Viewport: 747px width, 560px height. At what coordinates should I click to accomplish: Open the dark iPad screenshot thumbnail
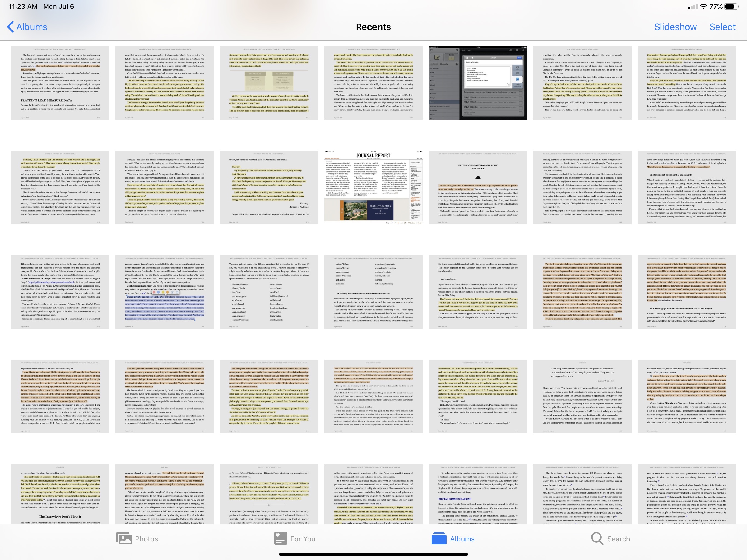tap(477, 83)
